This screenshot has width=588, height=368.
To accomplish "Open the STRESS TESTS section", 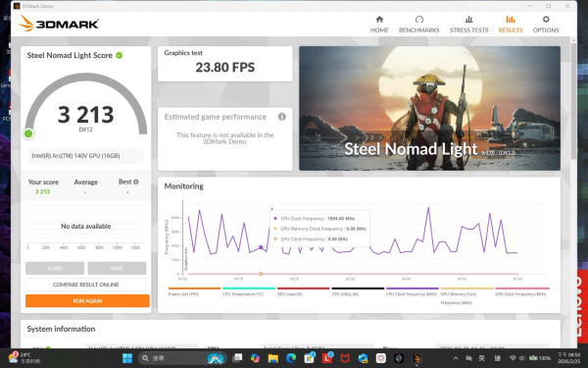I will coord(468,25).
